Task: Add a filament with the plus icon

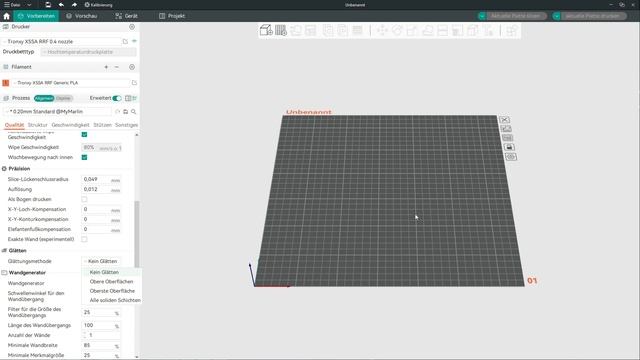Action: (x=106, y=67)
